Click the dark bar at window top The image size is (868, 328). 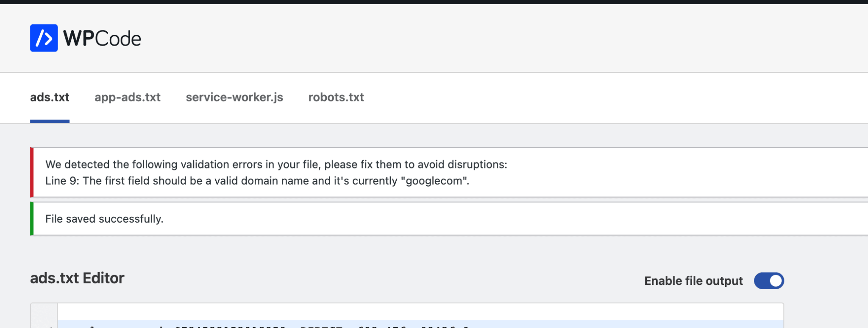434,2
